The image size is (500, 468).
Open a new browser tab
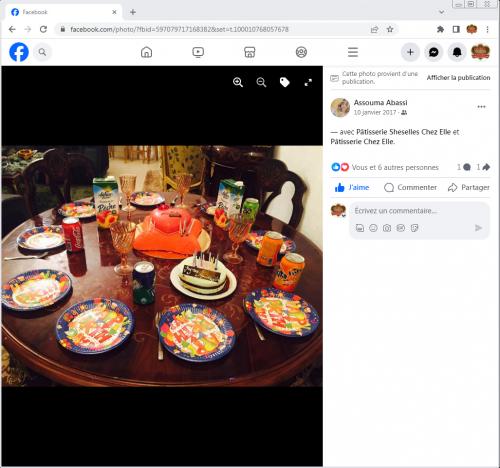(133, 12)
